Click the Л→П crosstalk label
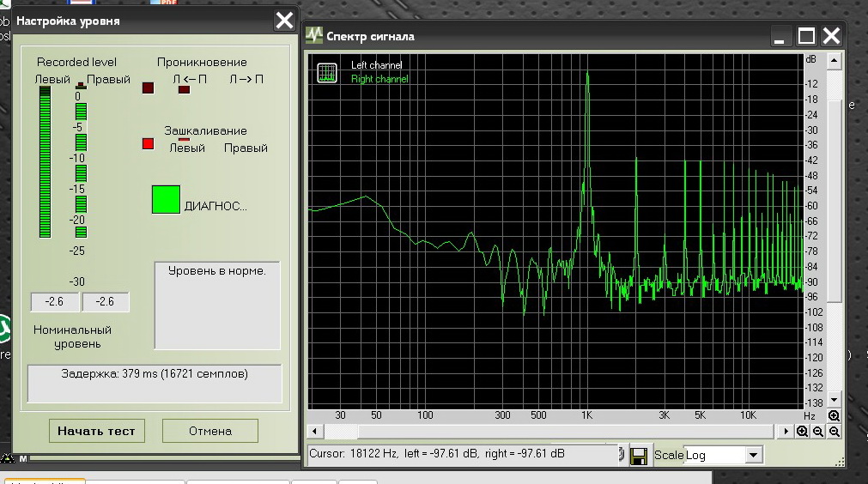868x484 pixels. (246, 79)
